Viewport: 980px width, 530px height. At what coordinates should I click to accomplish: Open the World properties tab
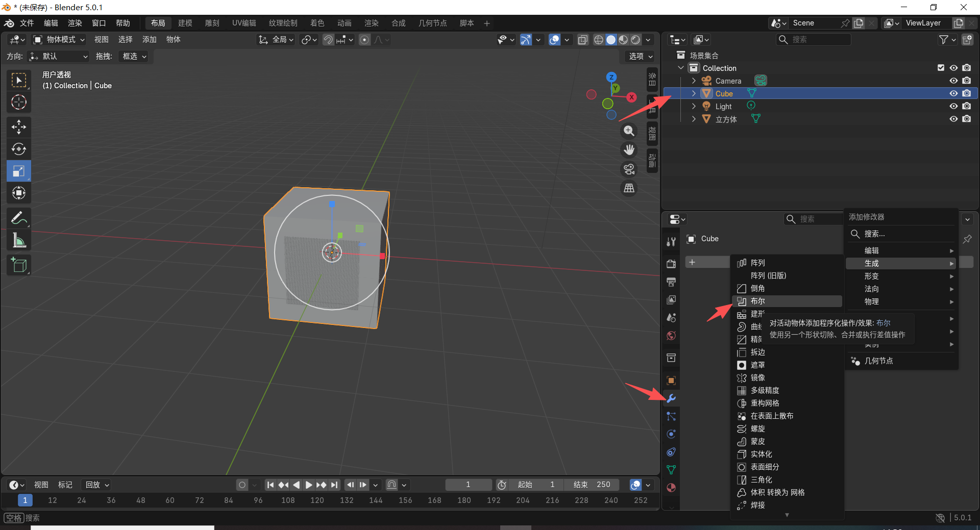(671, 336)
